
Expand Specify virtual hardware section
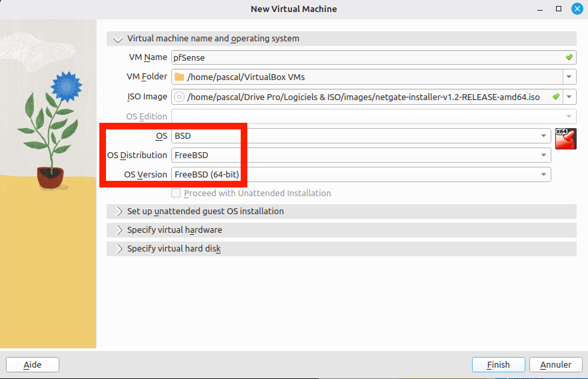tap(341, 230)
